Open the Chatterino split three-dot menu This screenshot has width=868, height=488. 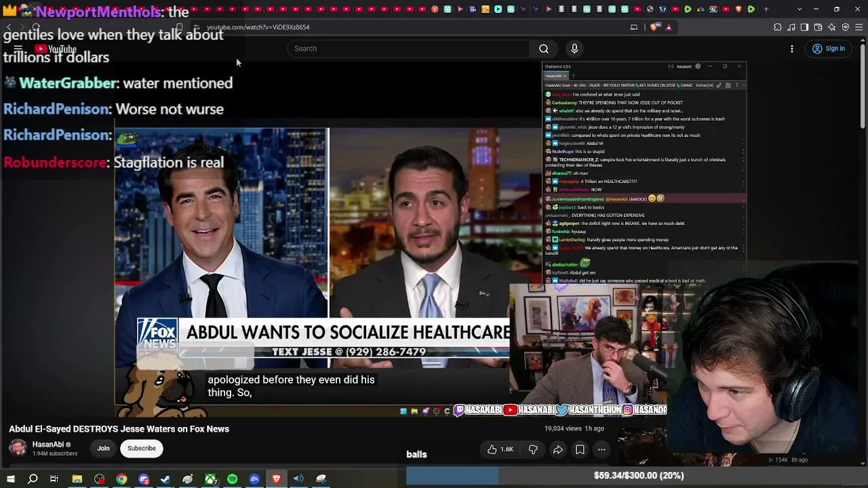[738, 85]
